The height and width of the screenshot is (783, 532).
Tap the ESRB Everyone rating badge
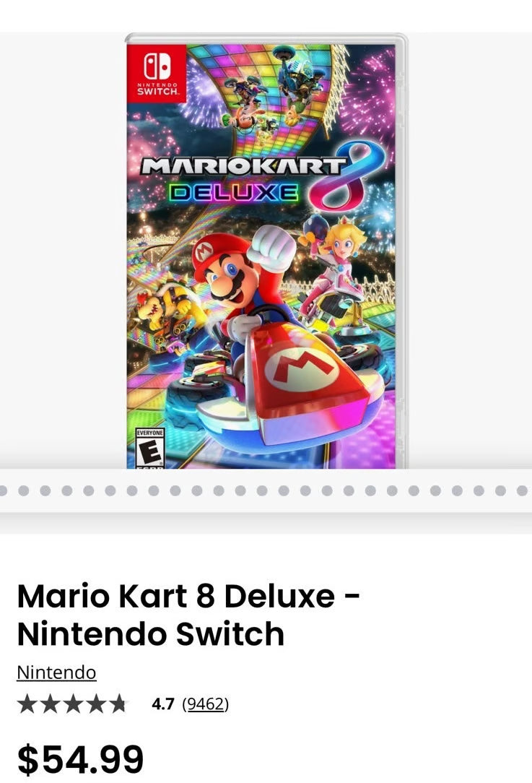[x=150, y=447]
